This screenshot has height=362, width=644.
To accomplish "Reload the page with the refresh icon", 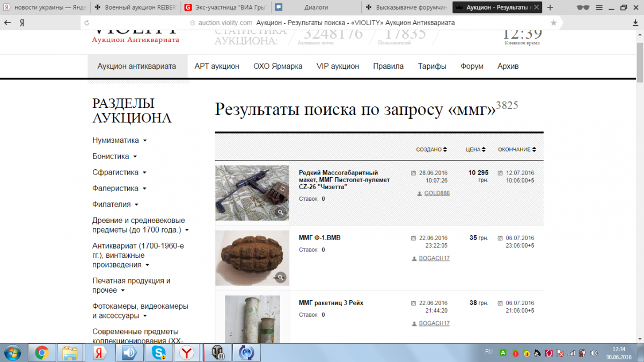I will [87, 23].
